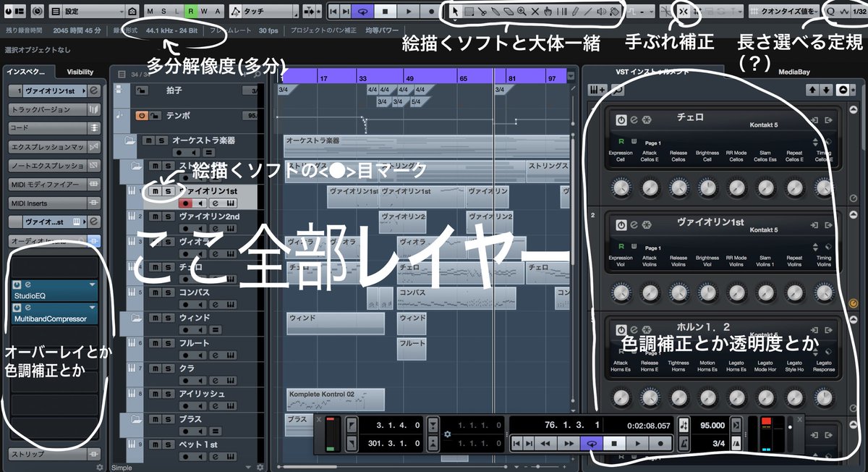Select the Object Selection arrow tool
868x472 pixels.
pos(456,11)
